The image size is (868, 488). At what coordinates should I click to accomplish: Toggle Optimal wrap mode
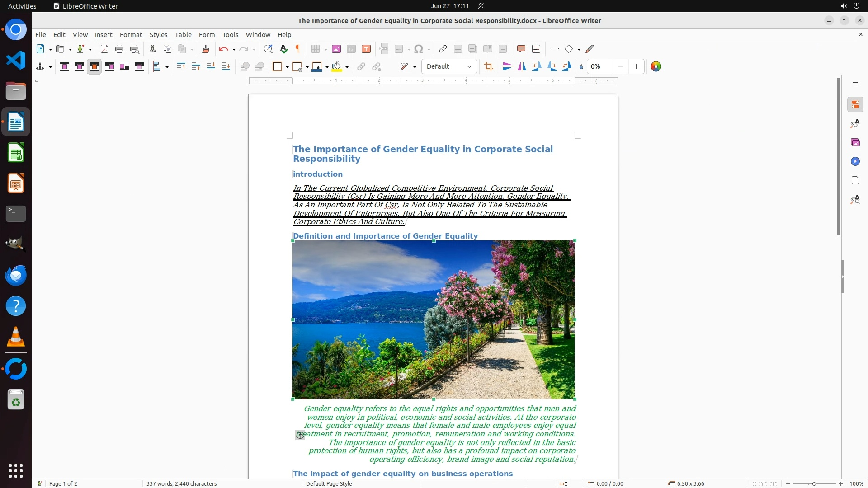click(x=94, y=67)
